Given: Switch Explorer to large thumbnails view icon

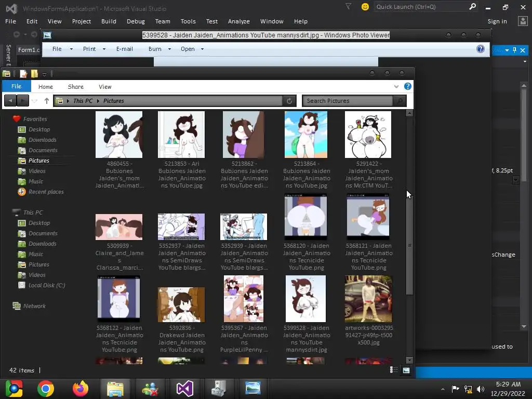Looking at the screenshot, I should coord(406,370).
